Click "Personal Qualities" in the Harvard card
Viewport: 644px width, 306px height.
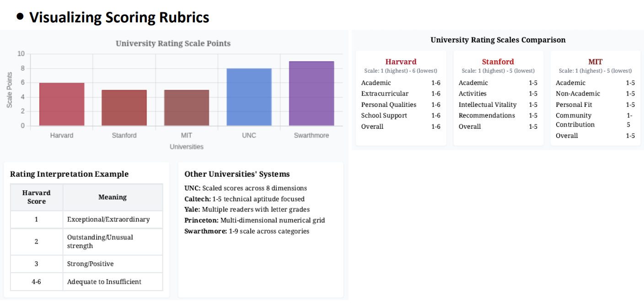[x=389, y=105]
